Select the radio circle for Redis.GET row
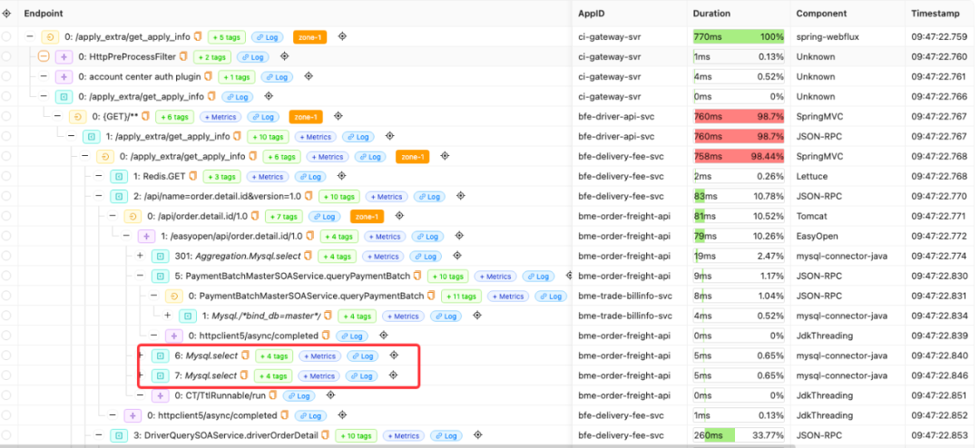This screenshot has height=448, width=980. point(6,176)
